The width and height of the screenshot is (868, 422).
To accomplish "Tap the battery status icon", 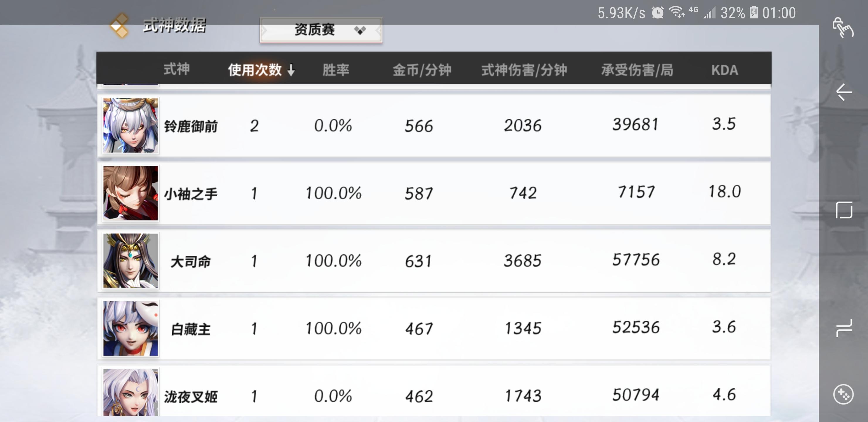I will tap(754, 13).
